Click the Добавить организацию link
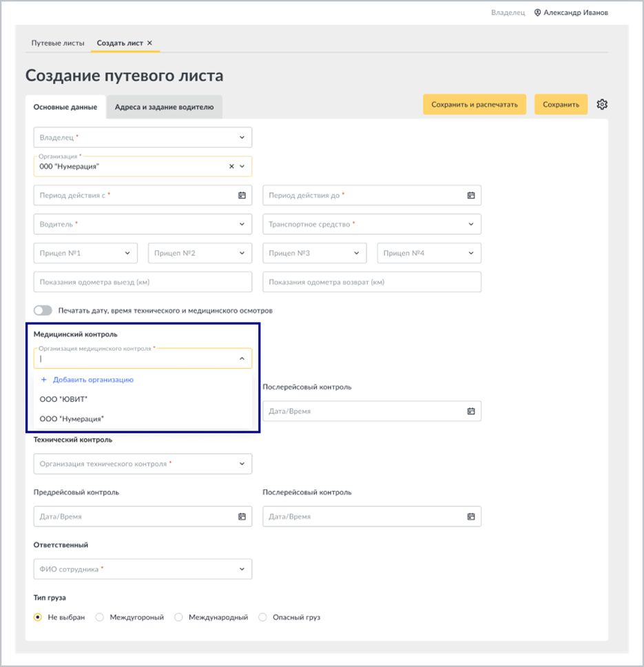Image resolution: width=644 pixels, height=667 pixels. coord(93,380)
